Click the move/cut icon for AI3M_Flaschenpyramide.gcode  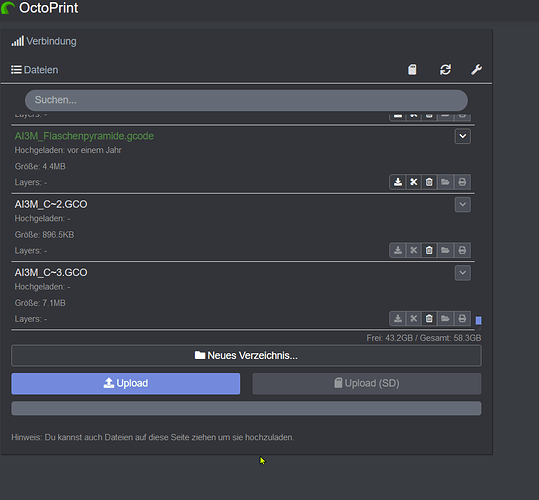click(x=414, y=182)
